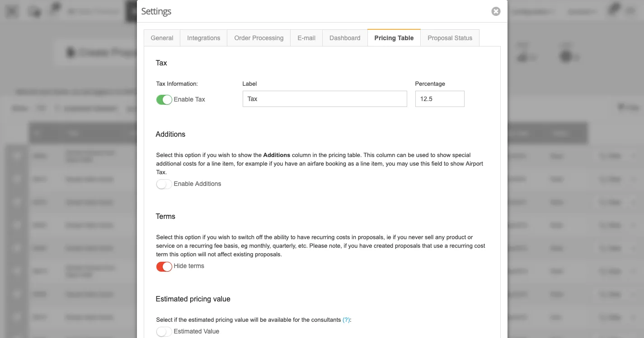Switch off the Hide terms toggle
The width and height of the screenshot is (644, 338).
pyautogui.click(x=164, y=266)
